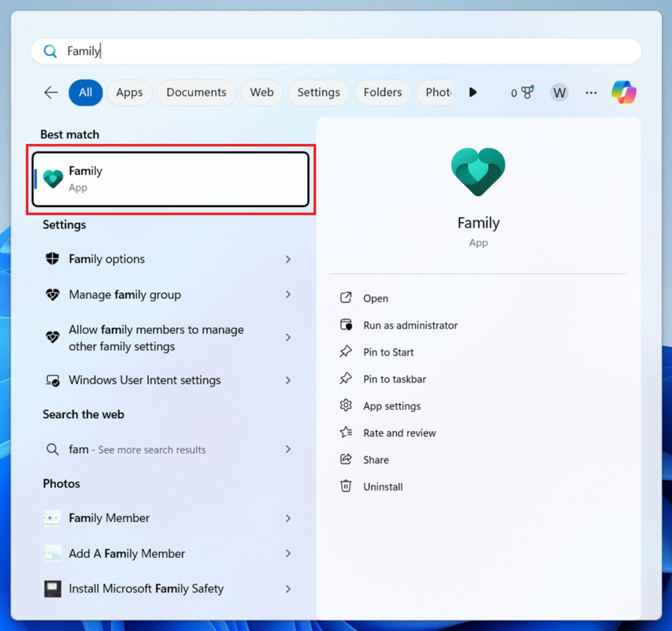Switch to the Photos filter tab
This screenshot has width=672, height=631.
(434, 93)
